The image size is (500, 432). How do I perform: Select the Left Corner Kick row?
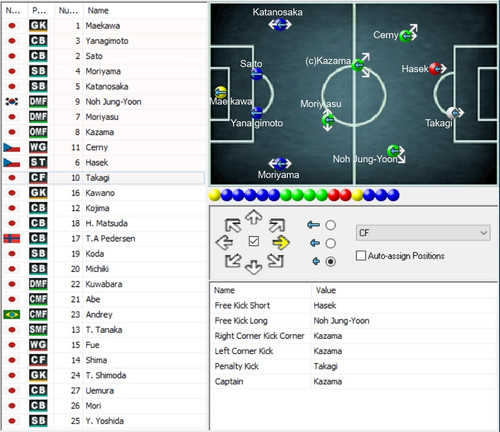(354, 351)
